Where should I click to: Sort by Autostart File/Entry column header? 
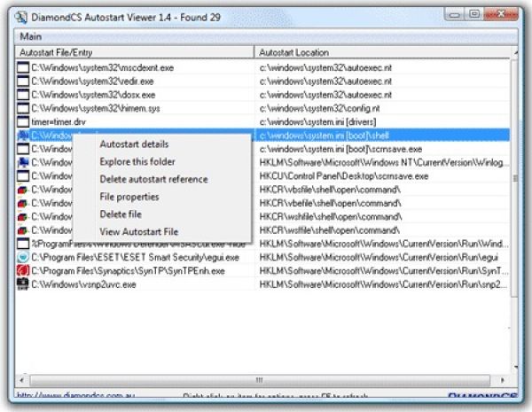click(135, 52)
